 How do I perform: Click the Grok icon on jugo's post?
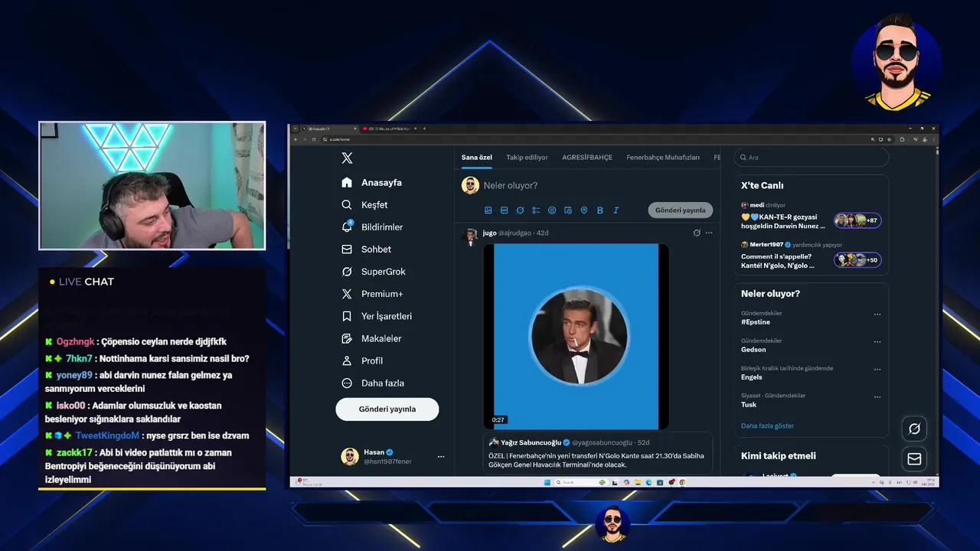697,233
